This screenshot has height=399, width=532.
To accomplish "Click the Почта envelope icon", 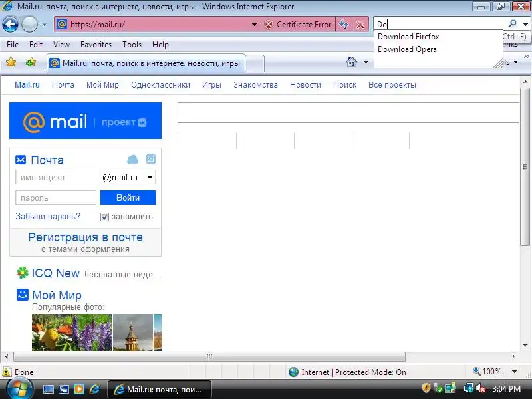I will click(x=21, y=160).
